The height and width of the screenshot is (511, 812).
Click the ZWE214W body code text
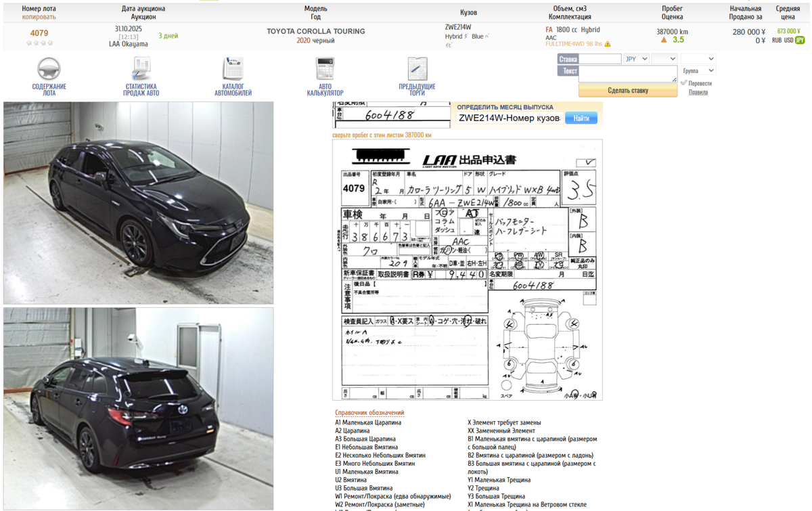click(458, 27)
